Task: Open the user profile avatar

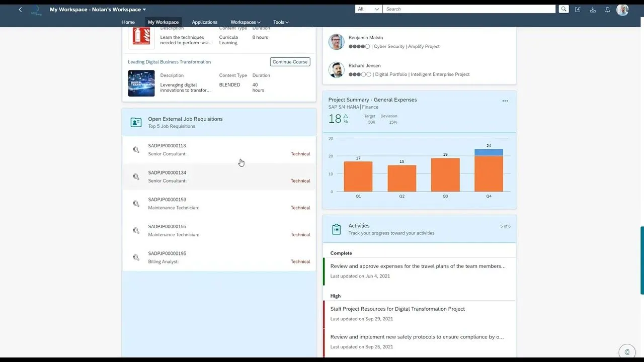Action: (622, 10)
